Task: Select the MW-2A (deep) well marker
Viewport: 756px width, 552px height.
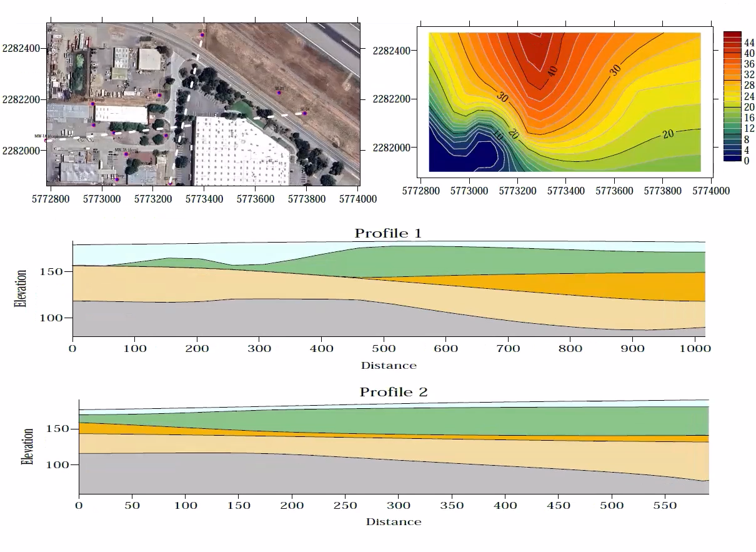Action: point(92,104)
